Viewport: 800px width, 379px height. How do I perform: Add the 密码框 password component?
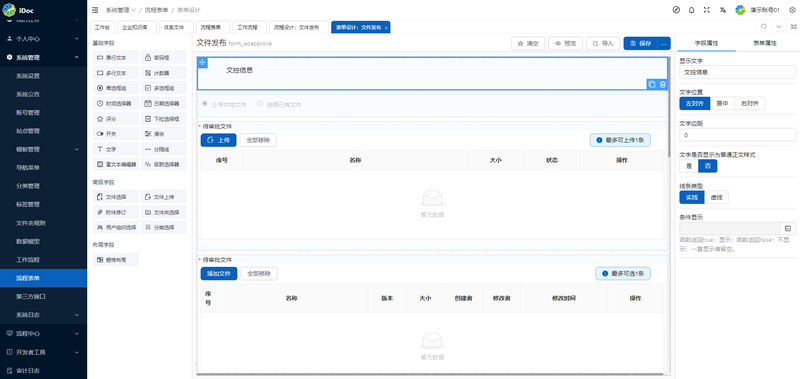[163, 58]
